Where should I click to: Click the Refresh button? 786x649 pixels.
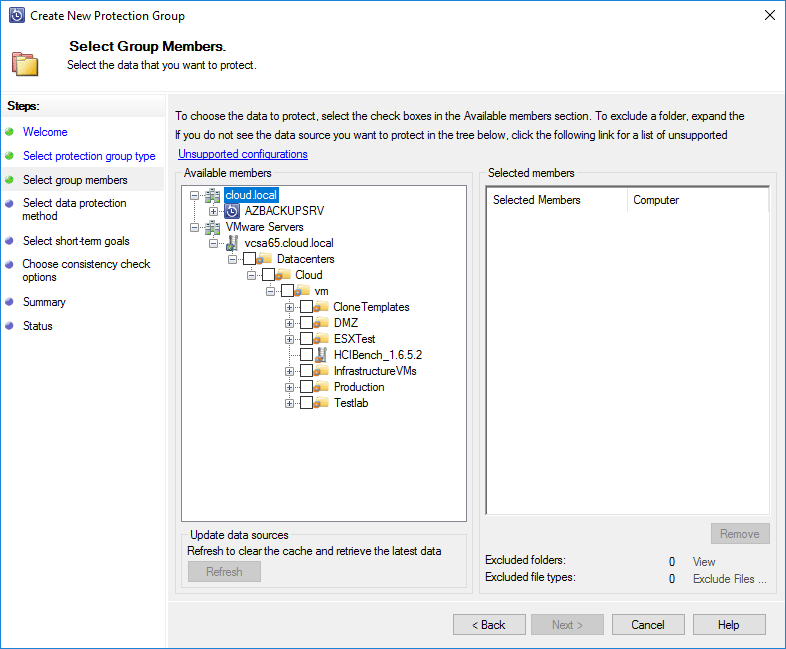coord(224,572)
